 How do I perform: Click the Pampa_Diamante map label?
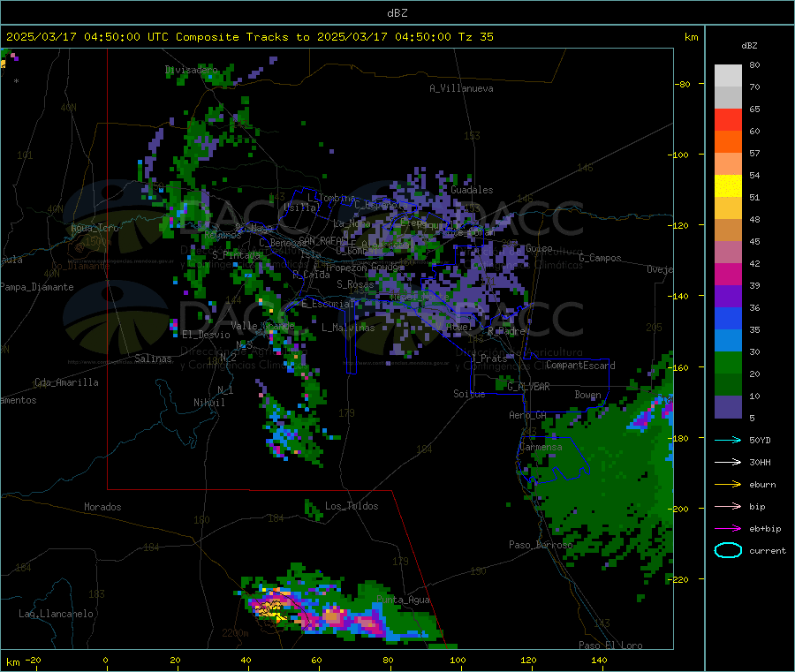click(x=36, y=287)
